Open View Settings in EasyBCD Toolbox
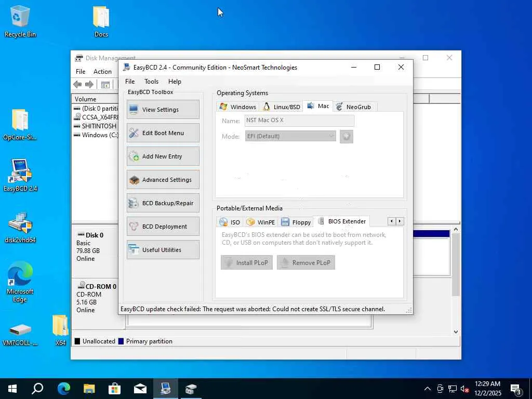This screenshot has height=399, width=532. coord(163,109)
